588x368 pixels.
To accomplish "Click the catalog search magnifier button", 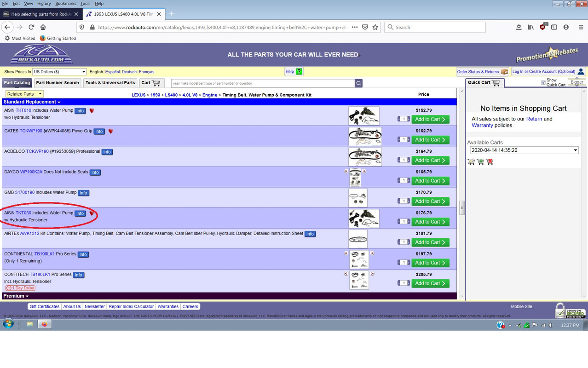I will 358,83.
